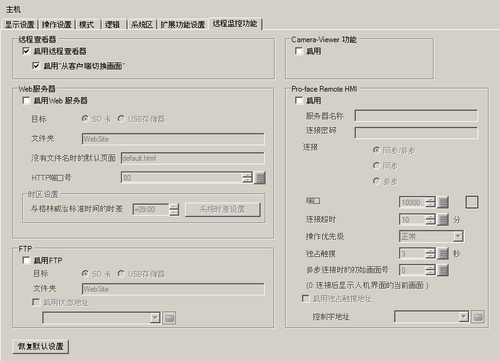Click 连接超时 spinner arrows
Image resolution: width=500 pixels, height=361 pixels.
(430, 219)
